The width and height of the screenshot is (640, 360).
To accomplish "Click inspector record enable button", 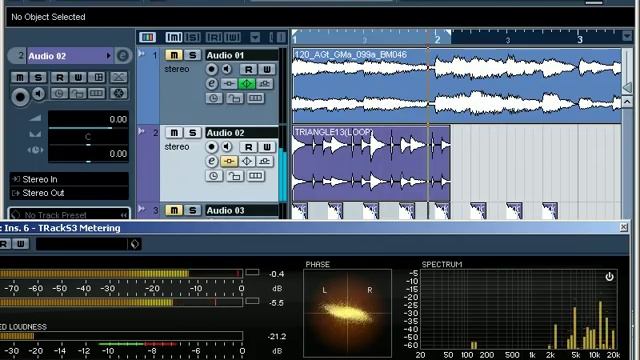I will click(x=20, y=97).
